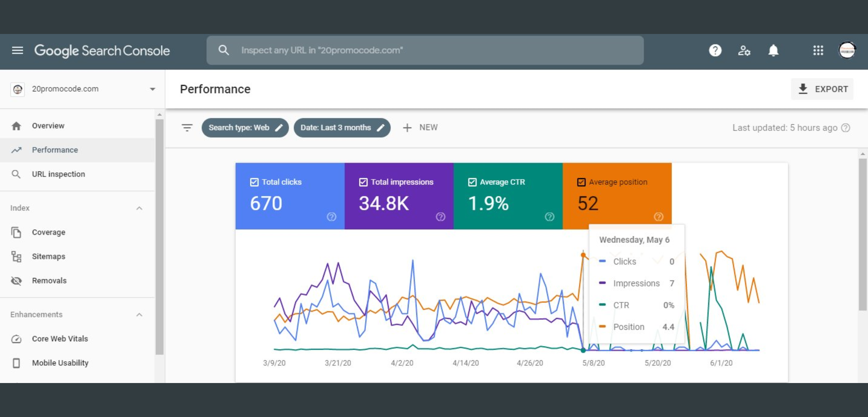The width and height of the screenshot is (868, 417).
Task: Click the EXPORT button
Action: (822, 89)
